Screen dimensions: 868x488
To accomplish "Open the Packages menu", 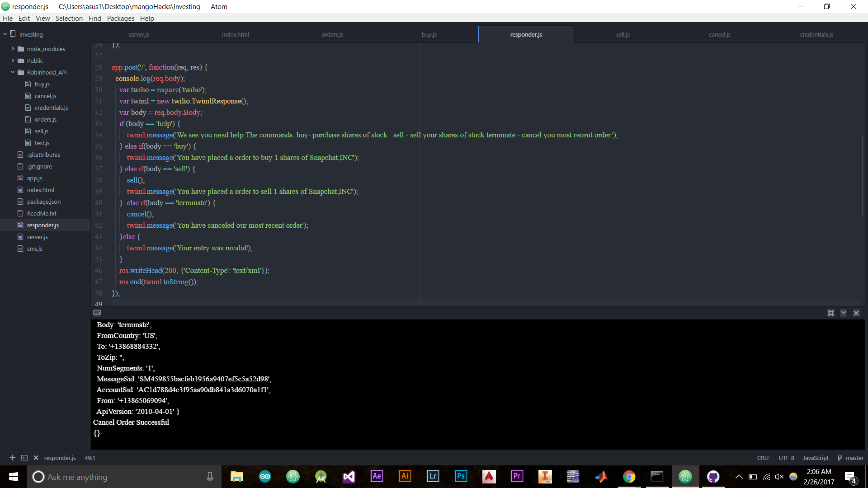I will (x=120, y=18).
